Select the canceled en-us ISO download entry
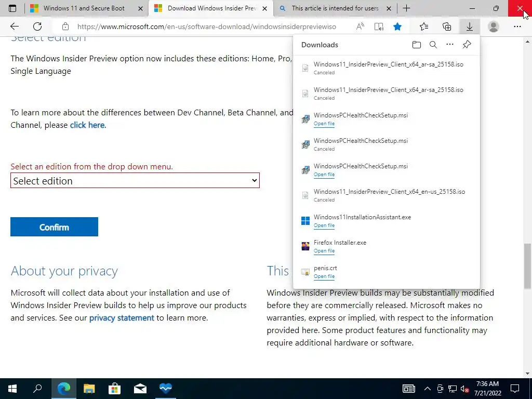The width and height of the screenshot is (532, 399). [x=387, y=195]
